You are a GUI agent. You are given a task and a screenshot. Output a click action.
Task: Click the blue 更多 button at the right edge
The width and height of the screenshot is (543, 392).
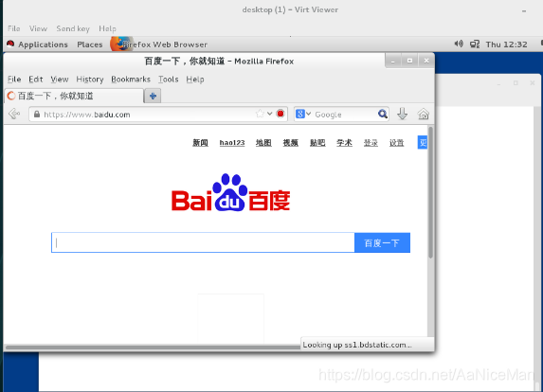423,142
